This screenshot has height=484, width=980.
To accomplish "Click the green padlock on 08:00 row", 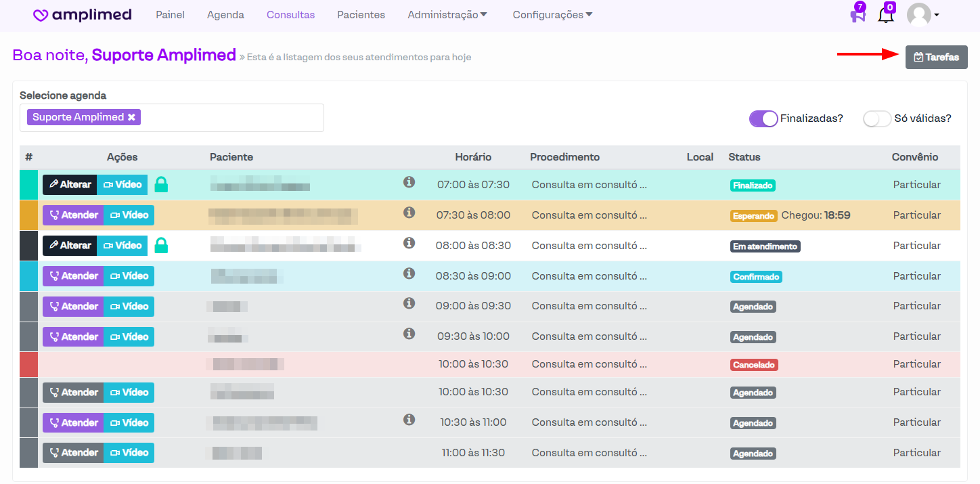I will tap(161, 246).
